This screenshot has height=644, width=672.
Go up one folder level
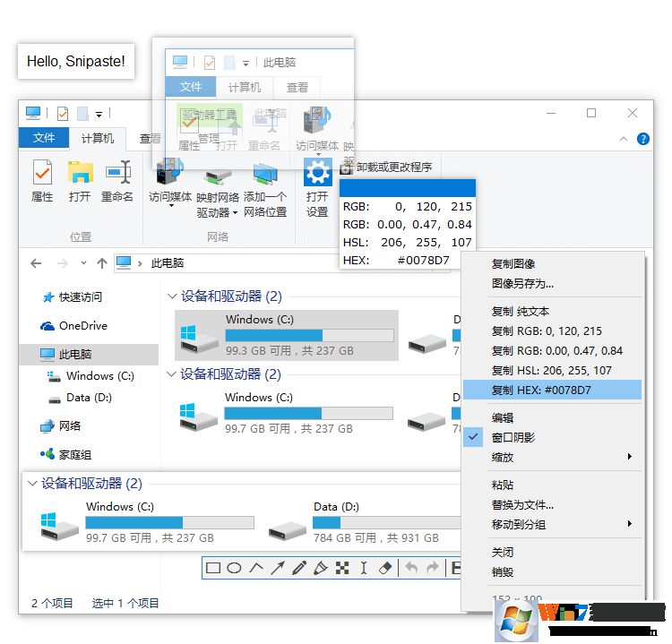tap(102, 263)
